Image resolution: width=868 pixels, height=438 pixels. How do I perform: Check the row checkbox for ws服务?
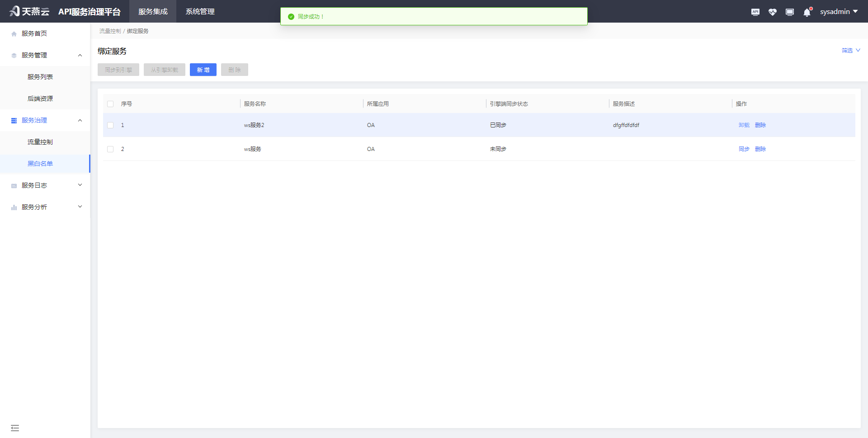110,149
